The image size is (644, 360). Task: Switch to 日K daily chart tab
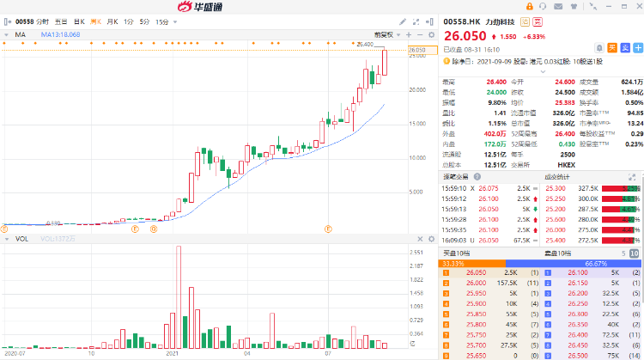(x=79, y=21)
